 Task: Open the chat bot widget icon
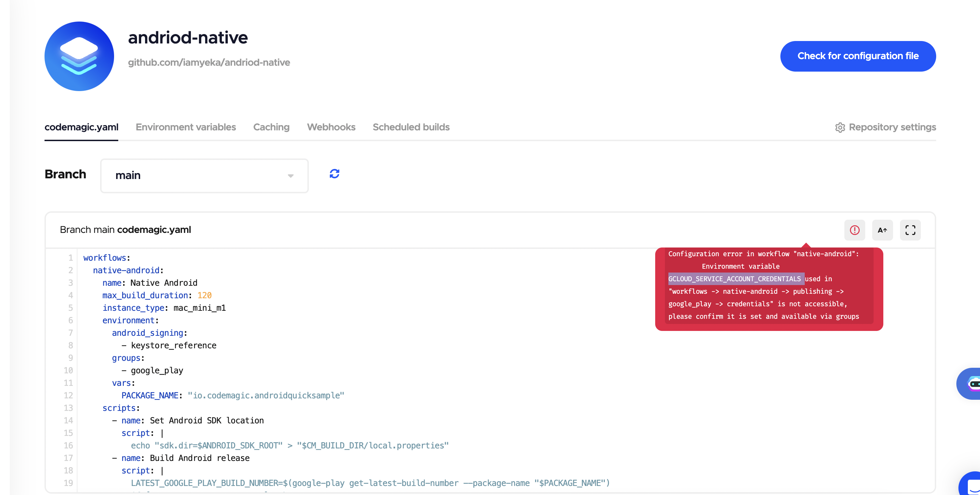pos(971,383)
